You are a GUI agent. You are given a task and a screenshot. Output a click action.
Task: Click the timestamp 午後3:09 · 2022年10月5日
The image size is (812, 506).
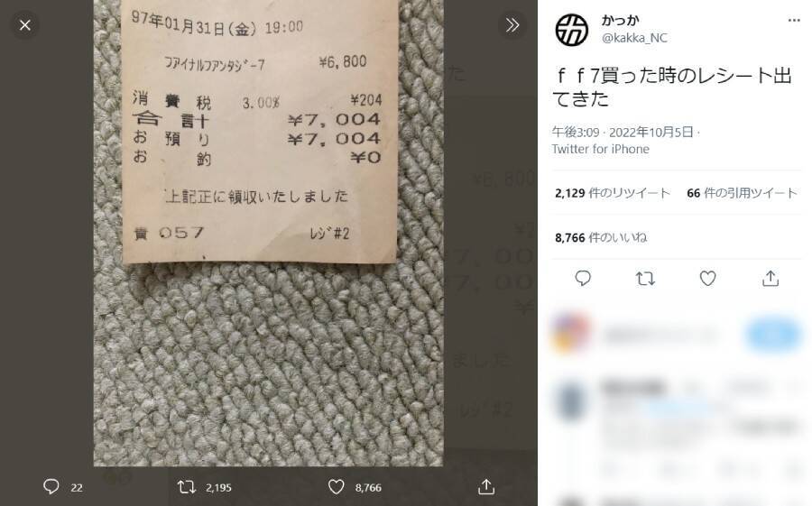pos(623,133)
